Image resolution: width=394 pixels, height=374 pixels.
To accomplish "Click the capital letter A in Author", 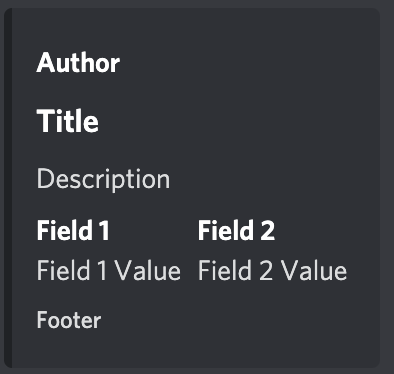I will (x=46, y=63).
